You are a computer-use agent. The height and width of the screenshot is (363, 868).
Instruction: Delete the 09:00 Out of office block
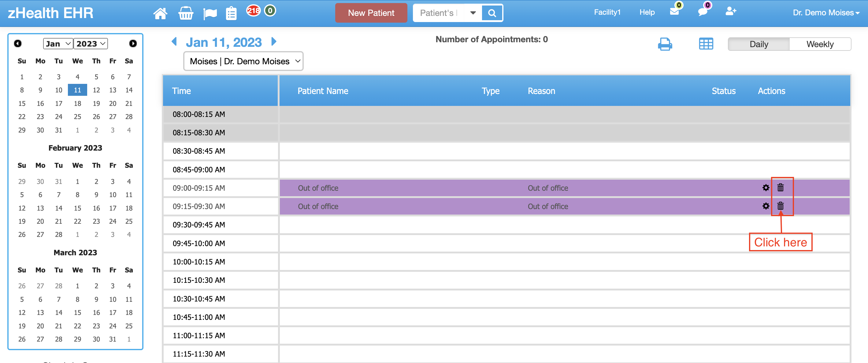(781, 188)
